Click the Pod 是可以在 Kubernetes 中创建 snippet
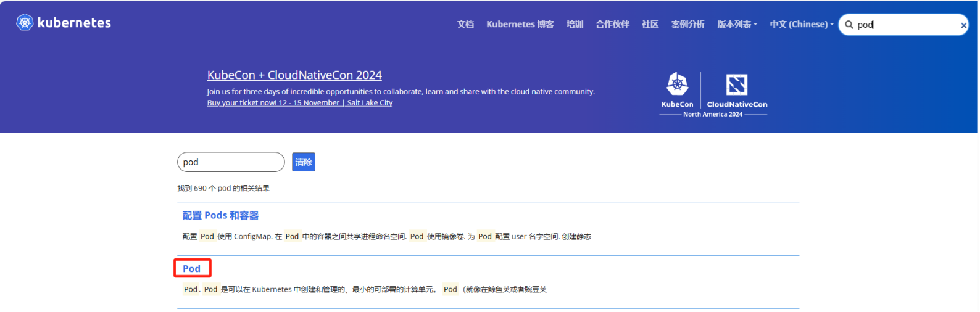The image size is (980, 312). pos(365,289)
